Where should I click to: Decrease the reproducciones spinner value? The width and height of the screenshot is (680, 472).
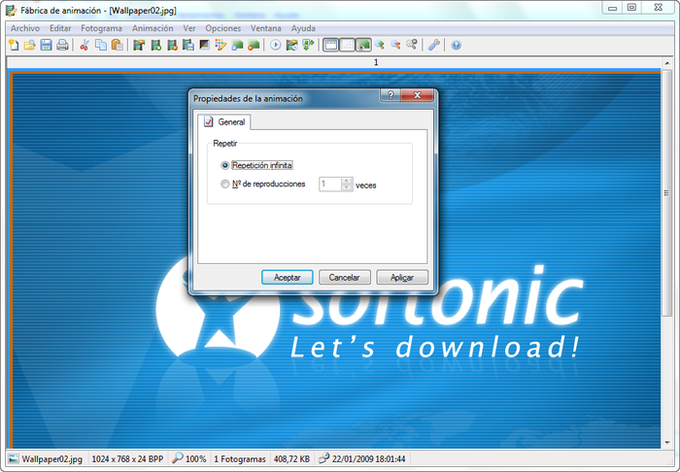(x=347, y=187)
